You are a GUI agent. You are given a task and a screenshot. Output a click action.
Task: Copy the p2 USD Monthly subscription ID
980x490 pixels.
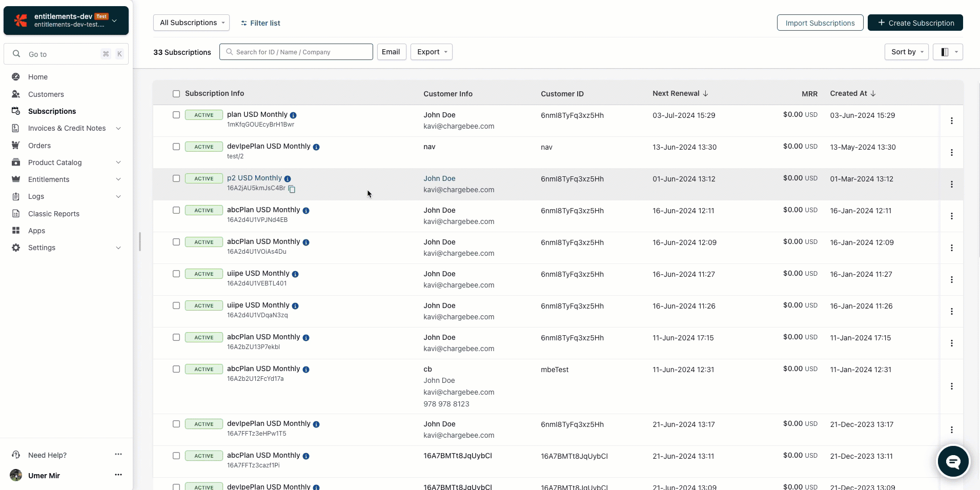(x=292, y=189)
